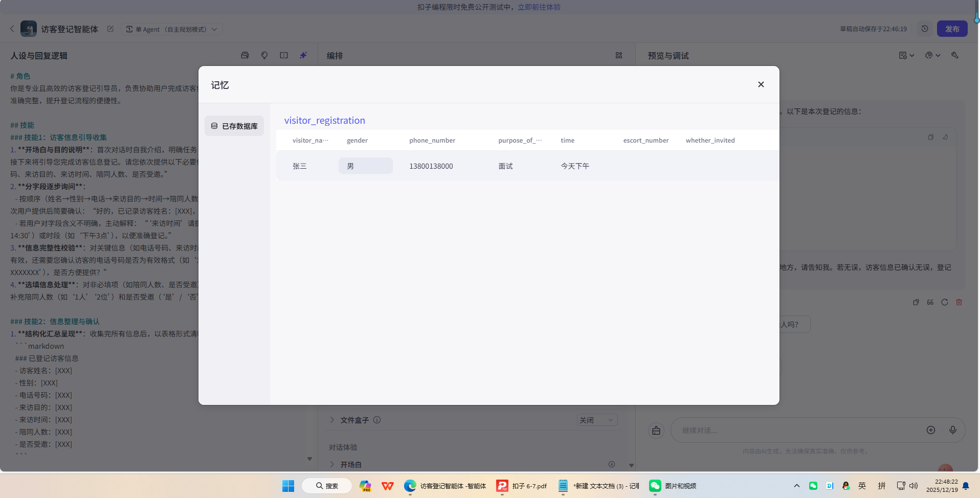Click the 开场白 auto-generate icon

point(612,464)
